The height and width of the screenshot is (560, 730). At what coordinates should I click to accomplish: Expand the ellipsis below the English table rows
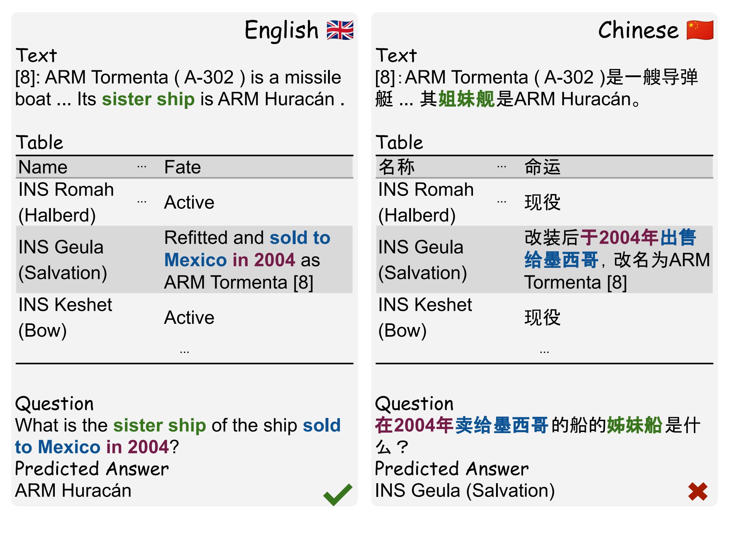click(x=184, y=352)
